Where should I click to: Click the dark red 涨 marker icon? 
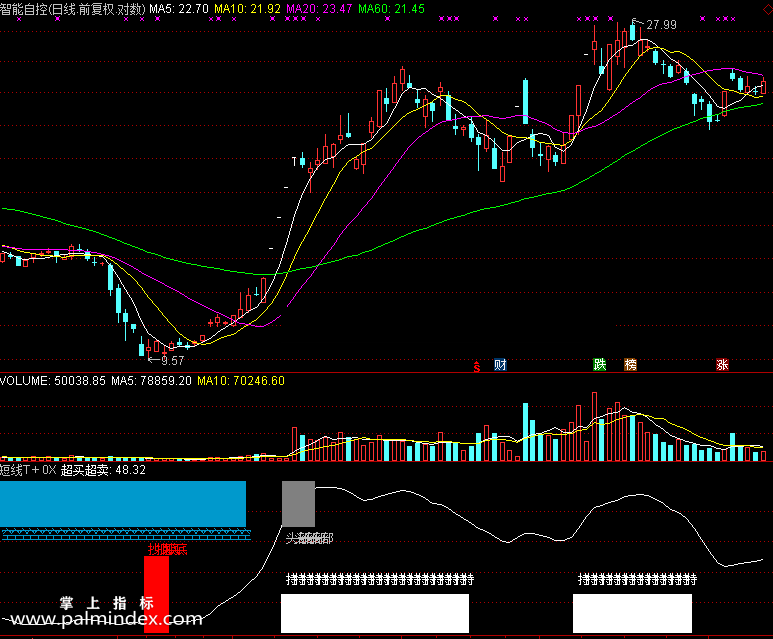[x=722, y=365]
